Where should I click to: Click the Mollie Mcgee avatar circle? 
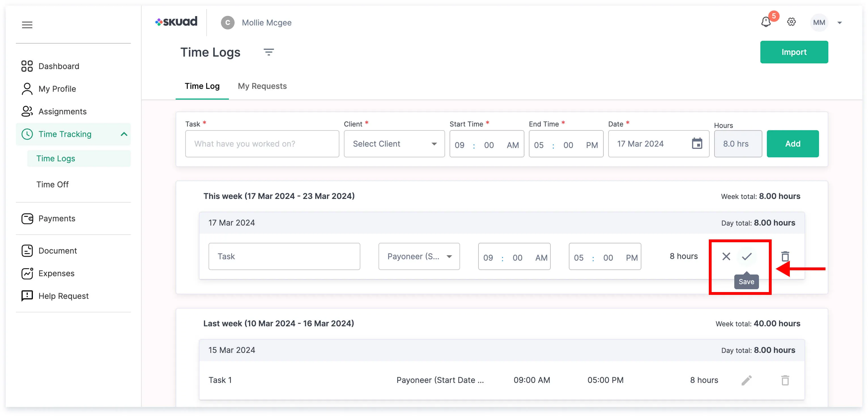pos(227,23)
